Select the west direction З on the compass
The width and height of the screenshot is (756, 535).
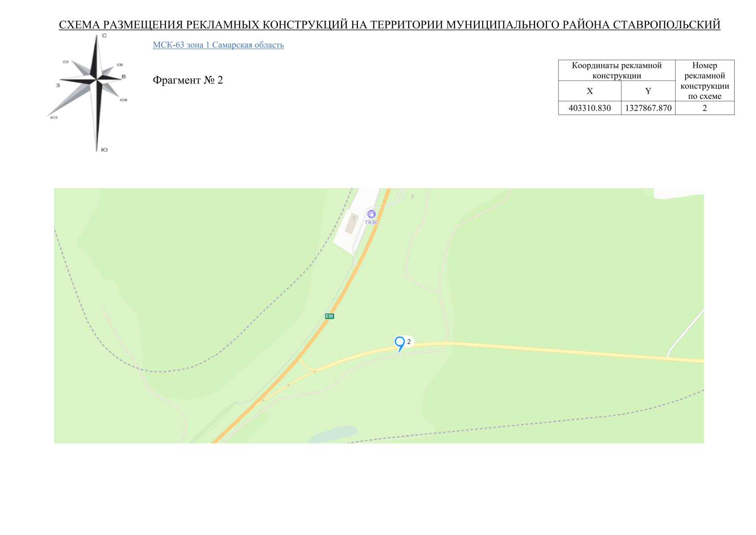[58, 85]
